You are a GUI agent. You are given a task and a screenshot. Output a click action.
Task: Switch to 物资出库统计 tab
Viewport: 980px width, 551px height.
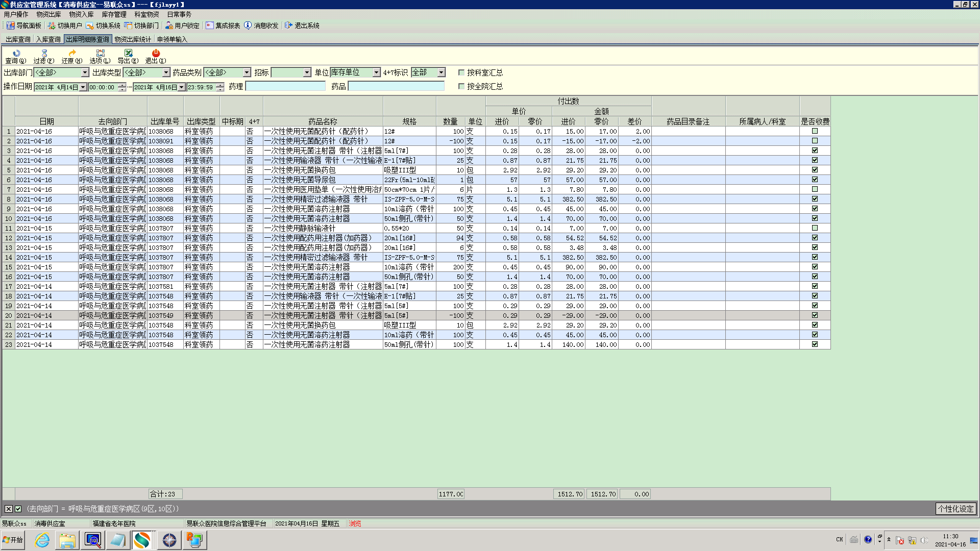coord(133,39)
